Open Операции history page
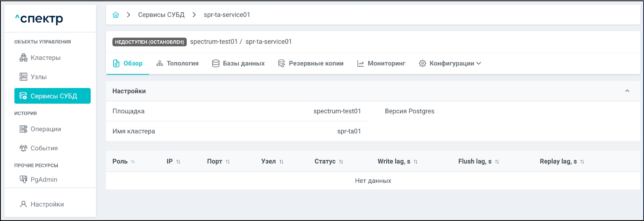The height and width of the screenshot is (221, 644). click(x=45, y=129)
